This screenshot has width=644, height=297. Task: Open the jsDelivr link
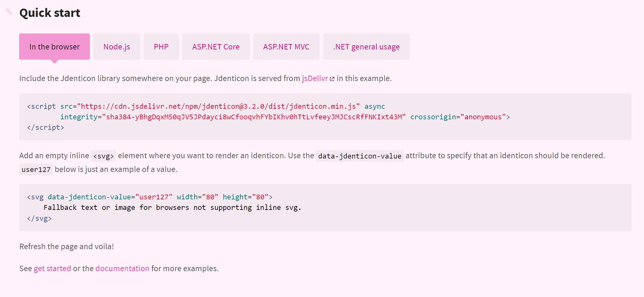[x=315, y=78]
